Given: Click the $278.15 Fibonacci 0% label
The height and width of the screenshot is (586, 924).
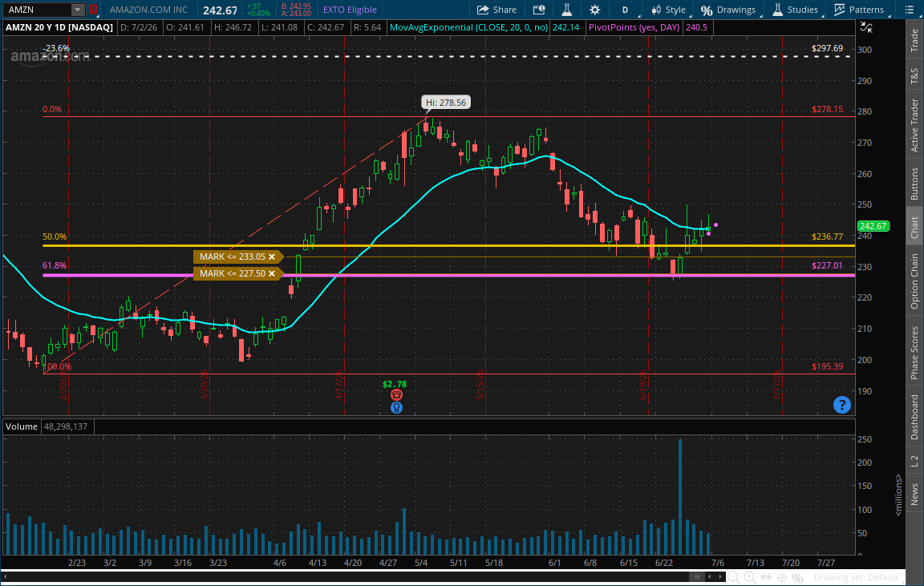Looking at the screenshot, I should point(827,109).
